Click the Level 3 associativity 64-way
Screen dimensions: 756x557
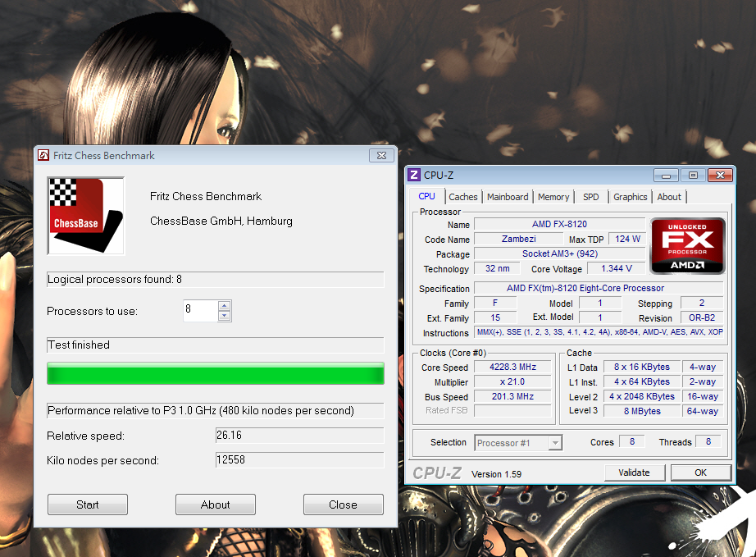[x=703, y=411]
